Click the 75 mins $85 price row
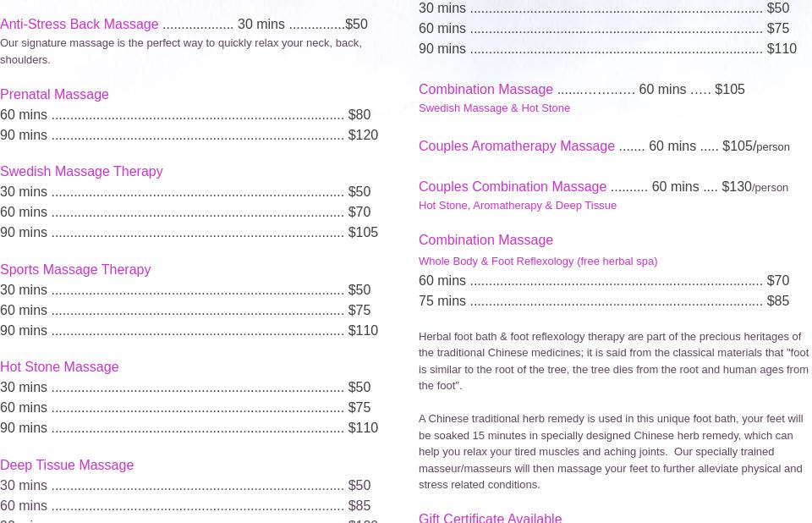This screenshot has height=523, width=812. pos(603,301)
